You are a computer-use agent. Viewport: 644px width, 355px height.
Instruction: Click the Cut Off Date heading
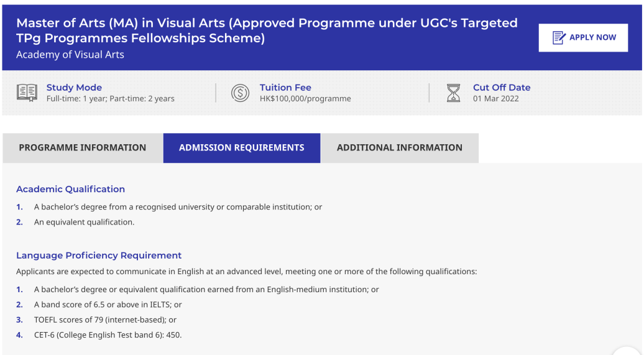pos(502,88)
